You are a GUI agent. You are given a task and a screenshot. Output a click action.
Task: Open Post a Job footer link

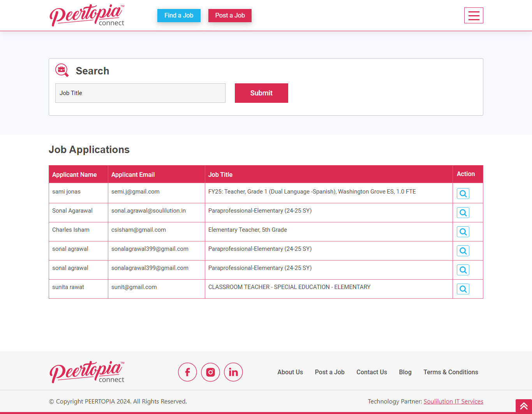pyautogui.click(x=329, y=372)
